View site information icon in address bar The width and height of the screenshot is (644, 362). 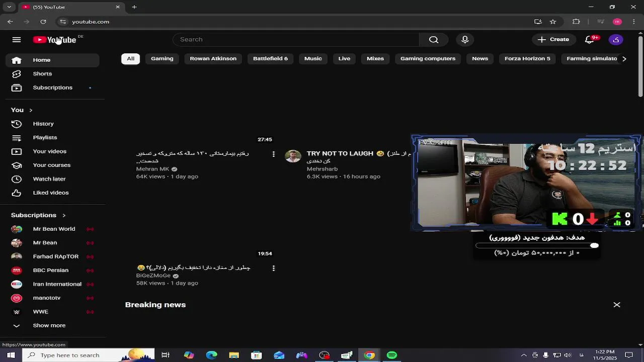(62, 22)
